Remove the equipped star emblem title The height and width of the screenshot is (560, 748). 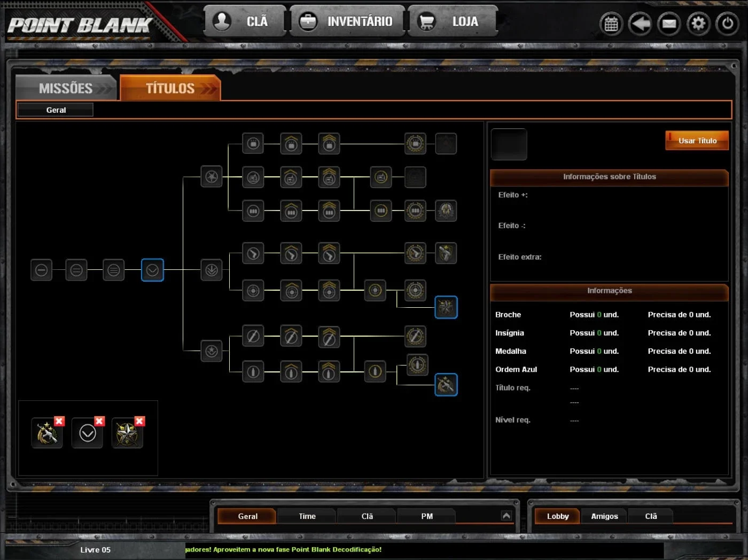(x=139, y=421)
